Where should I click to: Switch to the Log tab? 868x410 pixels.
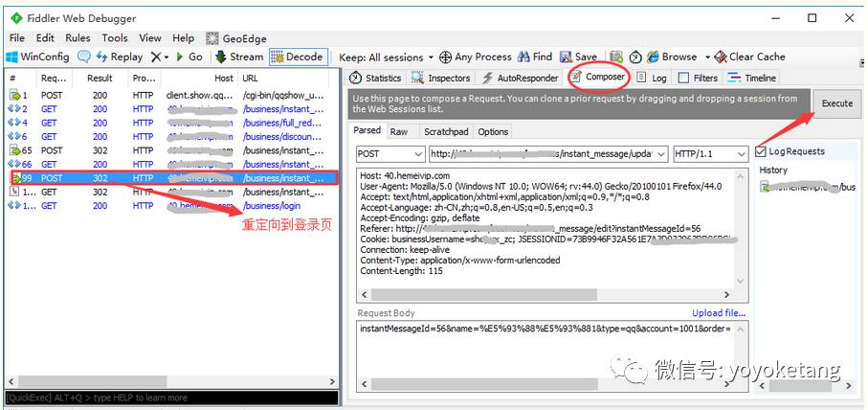pos(652,79)
